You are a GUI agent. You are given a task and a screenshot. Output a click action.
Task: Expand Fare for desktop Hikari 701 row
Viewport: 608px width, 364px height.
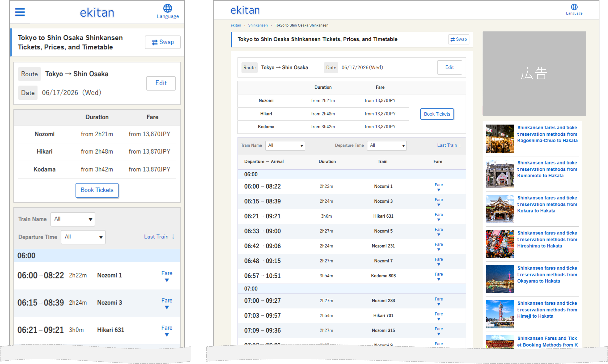click(x=439, y=316)
